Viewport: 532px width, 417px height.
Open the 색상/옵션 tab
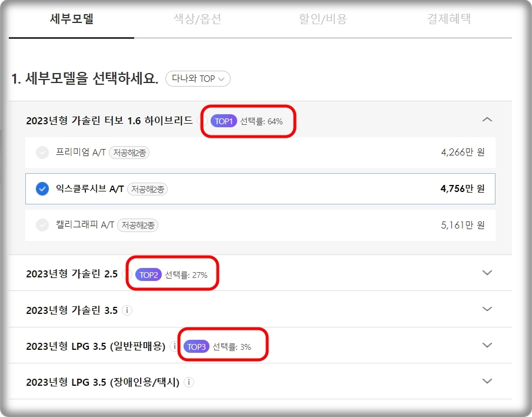(197, 19)
